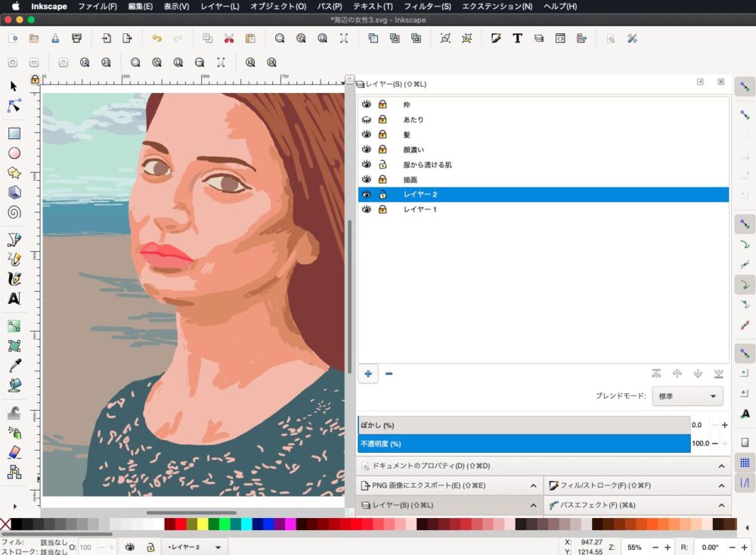Viewport: 756px width, 555px height.
Task: Select the Eraser tool
Action: click(x=14, y=452)
